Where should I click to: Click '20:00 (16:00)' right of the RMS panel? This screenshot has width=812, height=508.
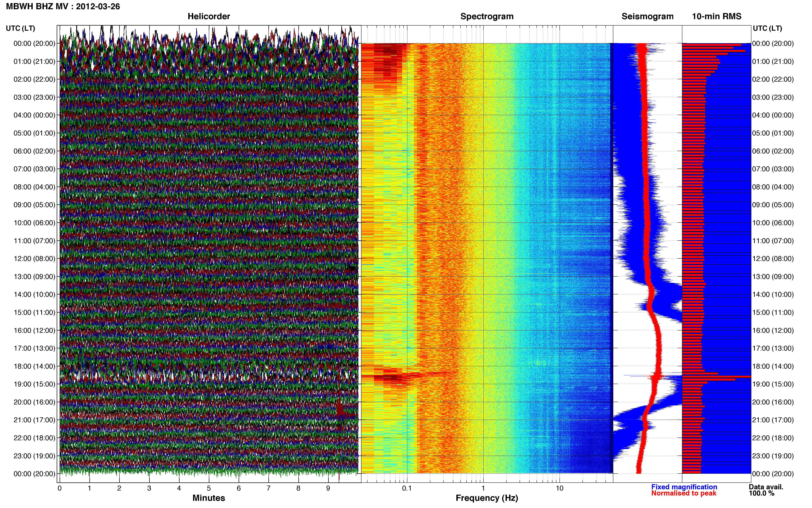tap(773, 402)
